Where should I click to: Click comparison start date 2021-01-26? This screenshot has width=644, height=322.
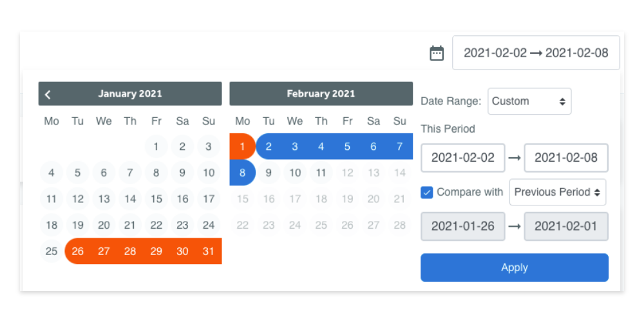[463, 226]
